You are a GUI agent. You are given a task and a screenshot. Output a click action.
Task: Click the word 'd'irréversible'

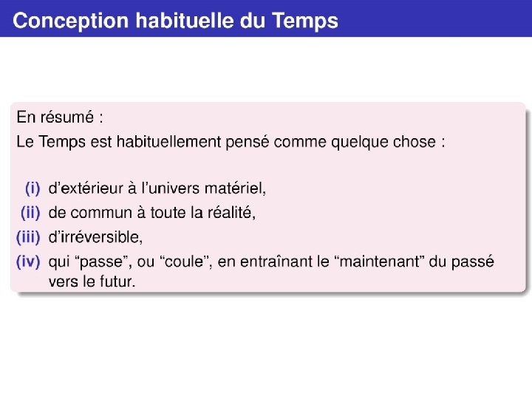click(95, 237)
